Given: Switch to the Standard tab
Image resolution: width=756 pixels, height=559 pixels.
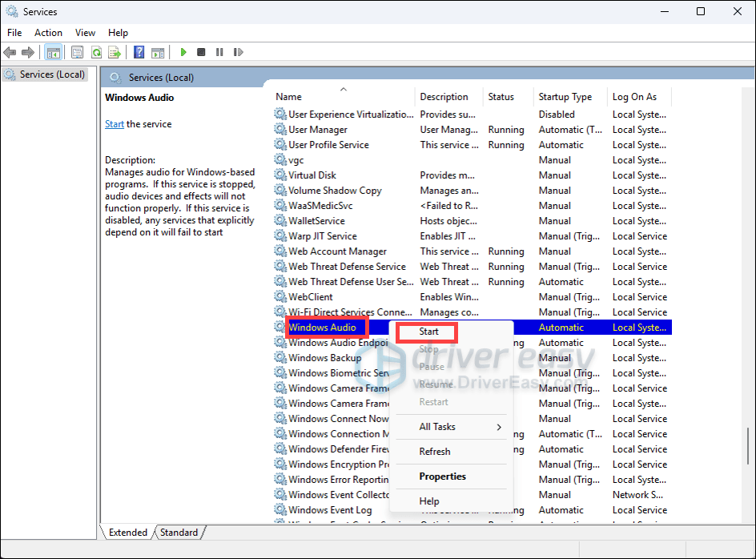Looking at the screenshot, I should coord(179,533).
